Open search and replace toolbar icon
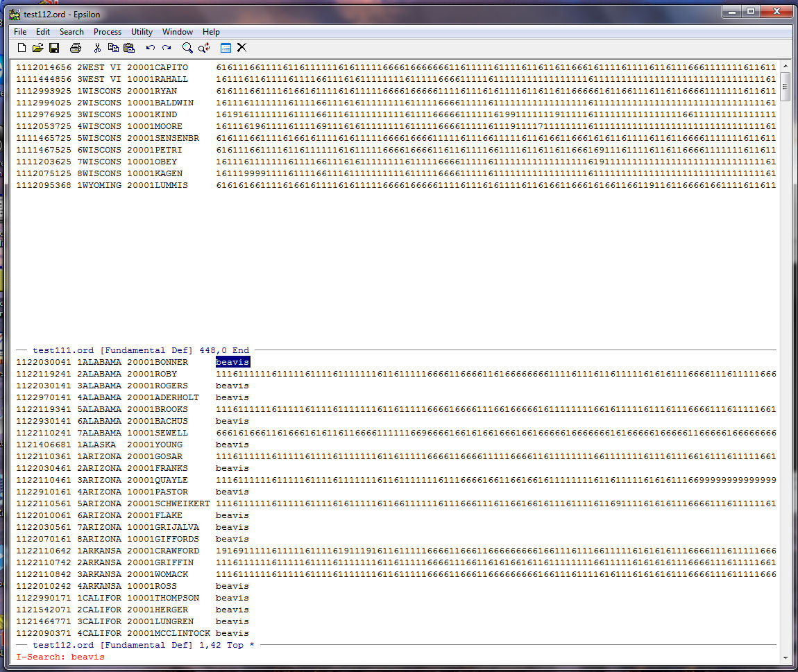 pos(204,48)
